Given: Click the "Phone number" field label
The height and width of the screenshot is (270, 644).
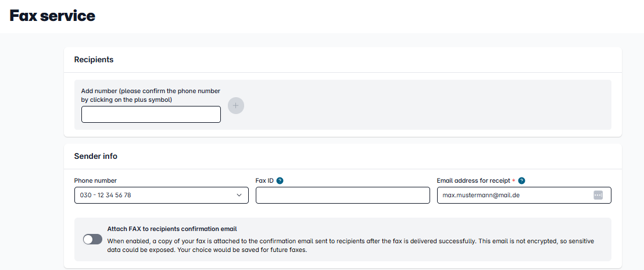Looking at the screenshot, I should tap(95, 180).
